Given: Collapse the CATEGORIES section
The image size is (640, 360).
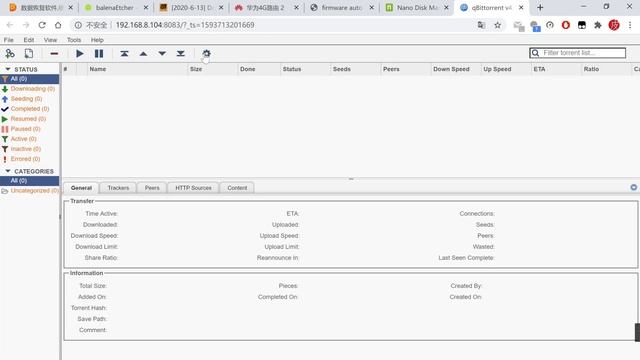Looking at the screenshot, I should click(x=8, y=171).
